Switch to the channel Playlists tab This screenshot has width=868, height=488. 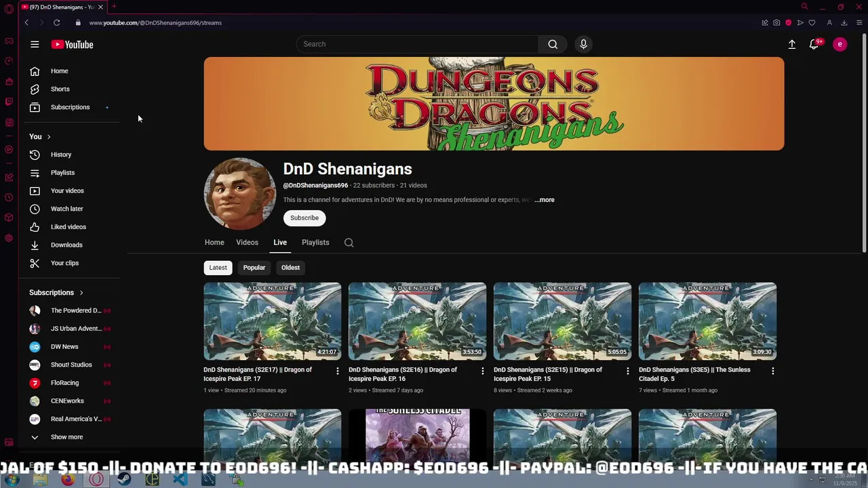(x=315, y=243)
